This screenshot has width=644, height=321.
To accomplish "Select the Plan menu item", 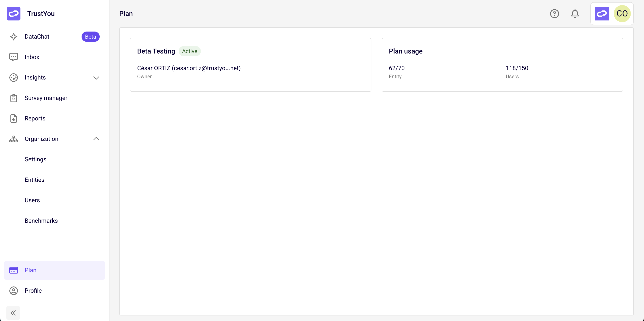I will 55,270.
